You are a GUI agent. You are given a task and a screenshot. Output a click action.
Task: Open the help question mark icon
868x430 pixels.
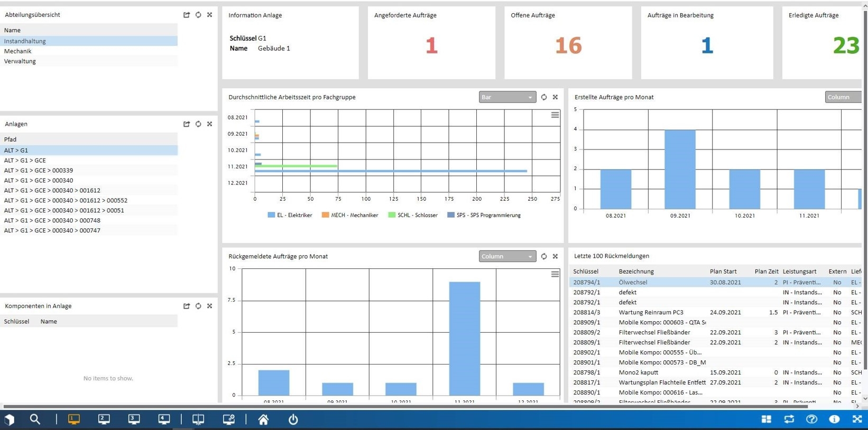pos(811,419)
